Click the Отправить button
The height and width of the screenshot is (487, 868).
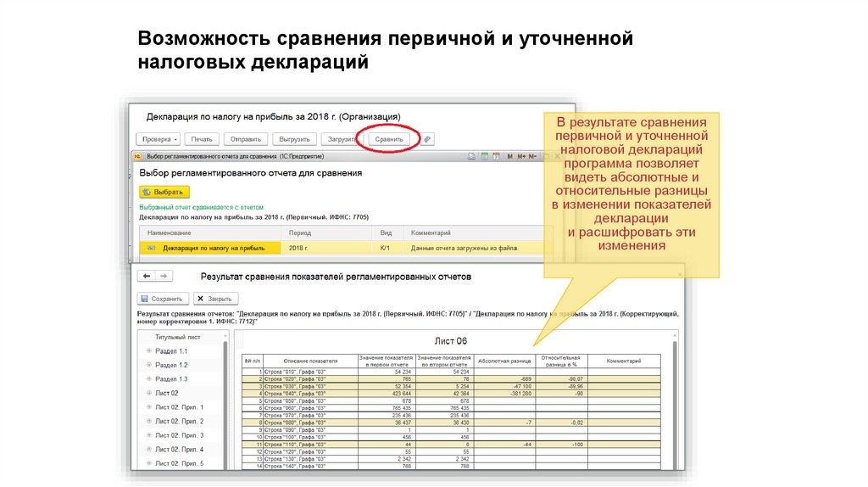[x=246, y=139]
